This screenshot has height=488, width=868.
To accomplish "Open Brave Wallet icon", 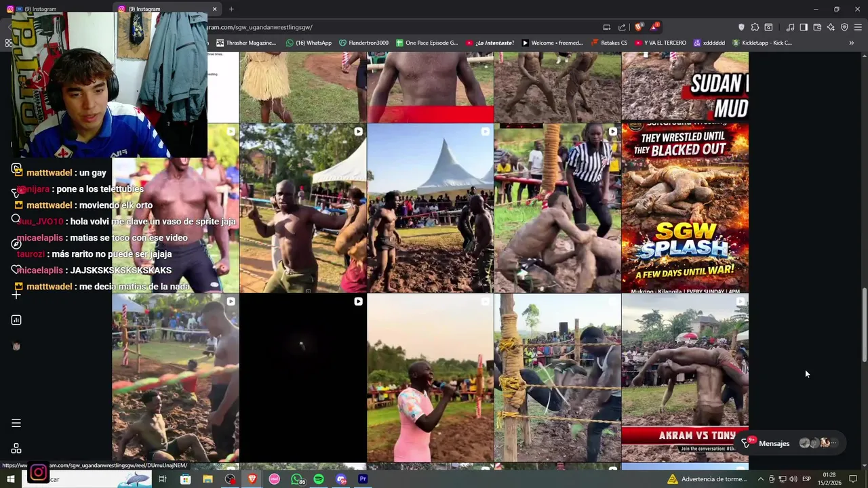I will click(x=817, y=27).
